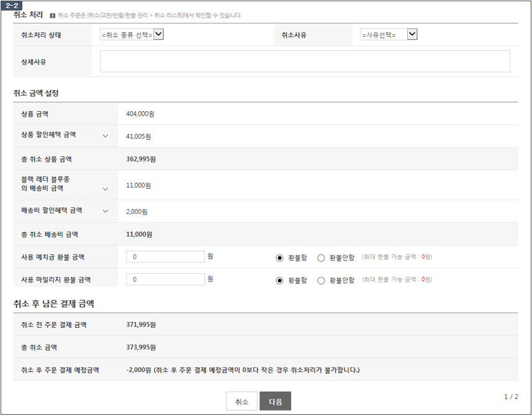Open the 취소 종류 선택 dropdown
This screenshot has height=416, width=532.
point(132,35)
